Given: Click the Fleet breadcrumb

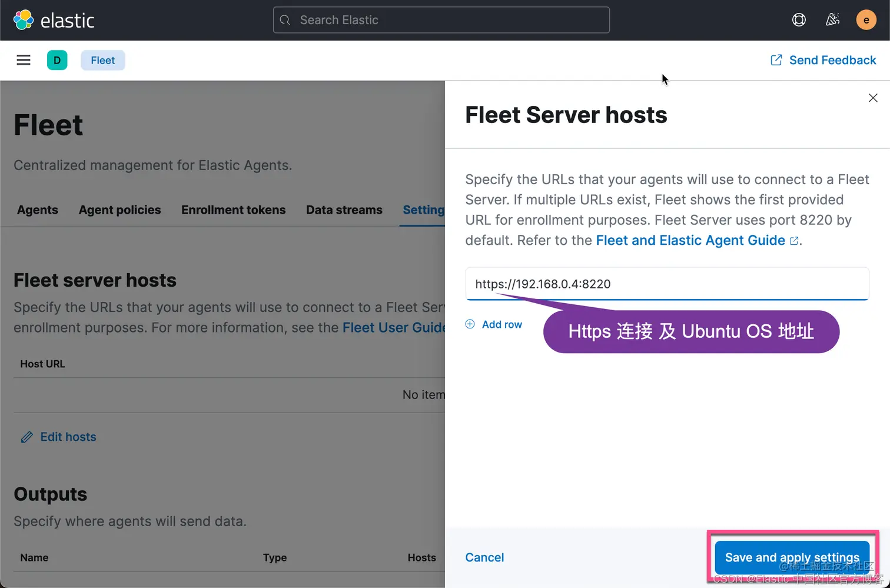Looking at the screenshot, I should [103, 60].
